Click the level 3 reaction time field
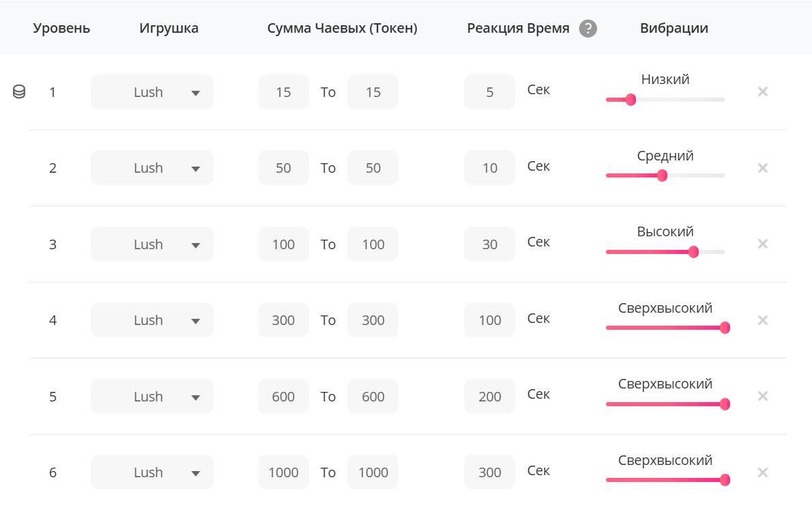Screen dimensions: 812x510 click(x=489, y=244)
